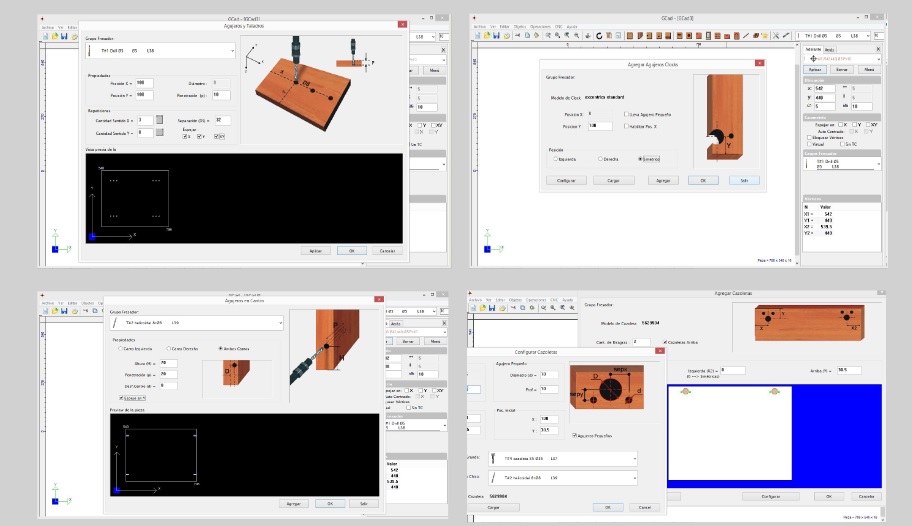
Task: Select Izquierda radio in Agujeros Clock dialog
Action: 555,159
